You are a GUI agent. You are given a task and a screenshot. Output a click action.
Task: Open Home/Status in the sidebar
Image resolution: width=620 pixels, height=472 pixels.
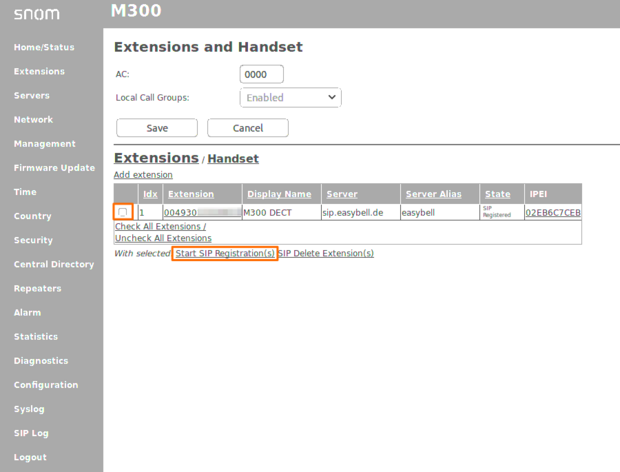pos(44,47)
